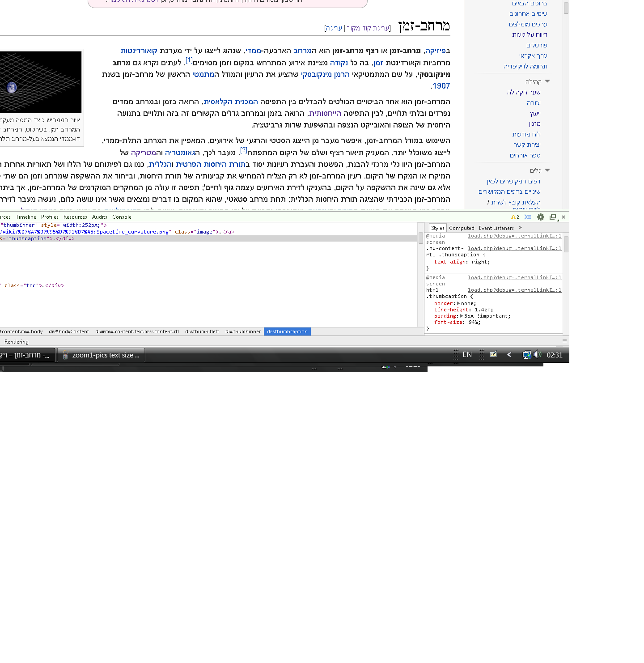Open ספר אורחים sidebar link
This screenshot has width=644, height=663.
tap(525, 156)
